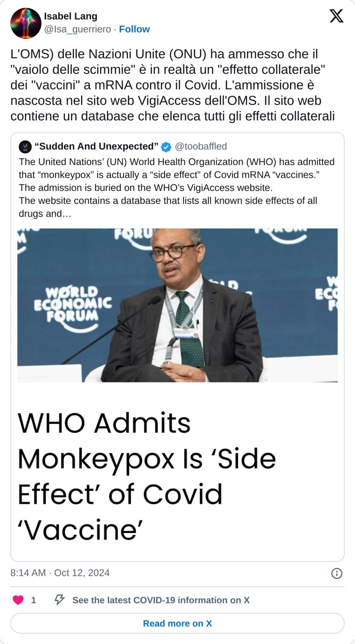The width and height of the screenshot is (355, 644).
Task: Click the @toobaffled handle
Action: 201,146
